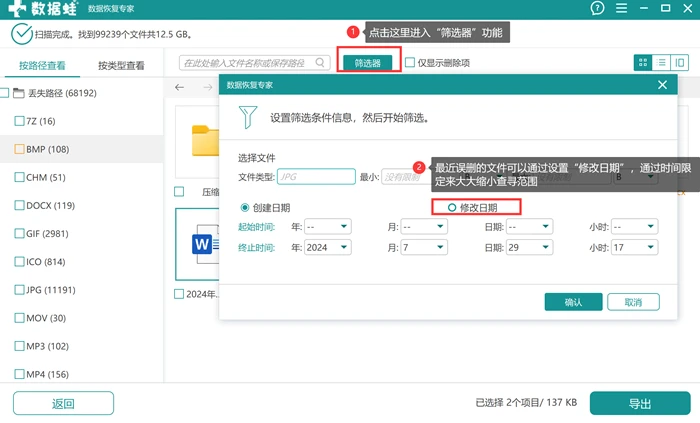Focus the 文件类型 JPG input field
Viewport: 700px width, 423px height.
click(316, 177)
